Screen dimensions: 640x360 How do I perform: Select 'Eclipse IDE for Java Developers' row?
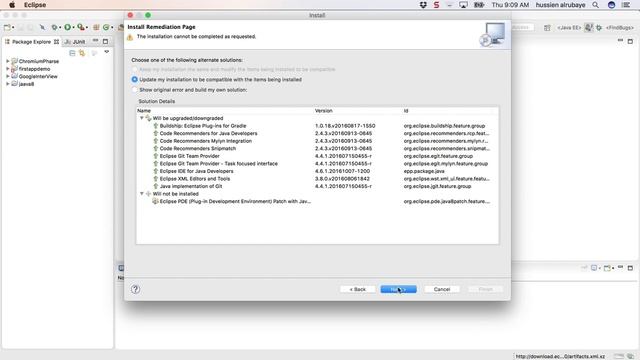coord(317,171)
